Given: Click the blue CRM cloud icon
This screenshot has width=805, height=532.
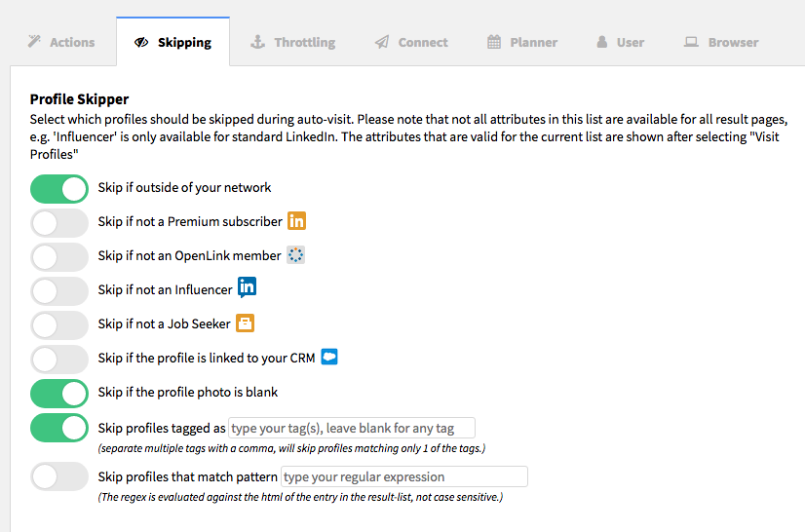Looking at the screenshot, I should coord(329,357).
